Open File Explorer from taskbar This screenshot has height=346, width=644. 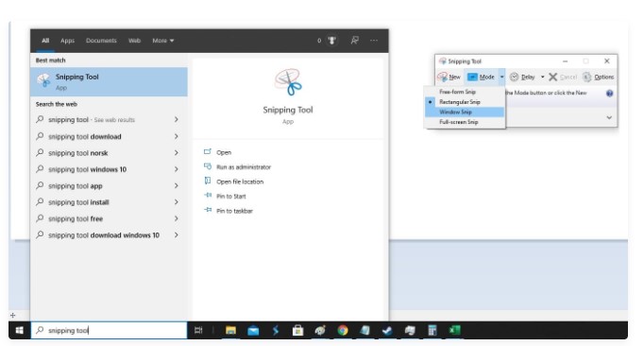(x=230, y=330)
